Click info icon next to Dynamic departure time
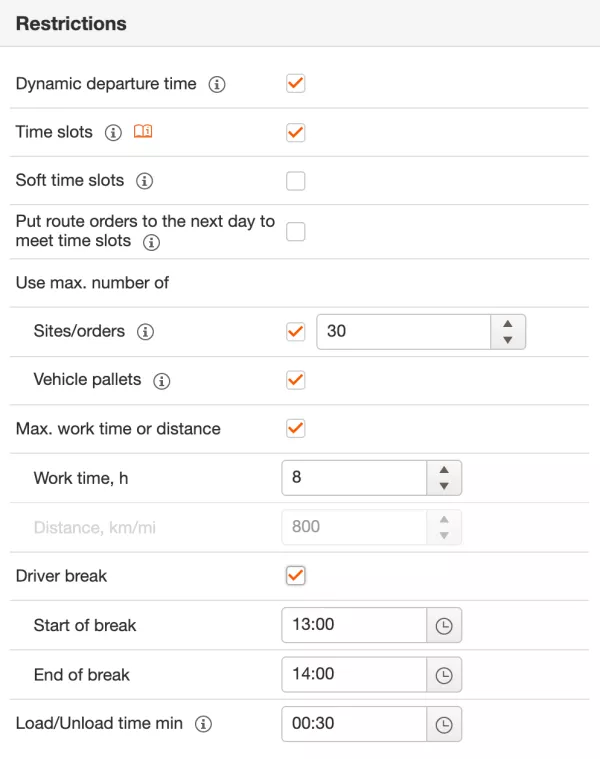 click(217, 85)
